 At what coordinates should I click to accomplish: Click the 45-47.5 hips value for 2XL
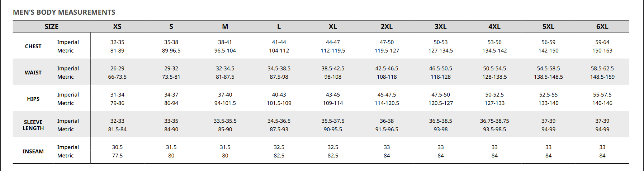(x=387, y=95)
